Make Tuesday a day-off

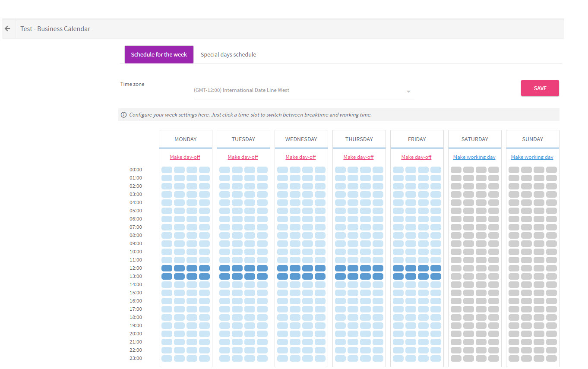(243, 157)
